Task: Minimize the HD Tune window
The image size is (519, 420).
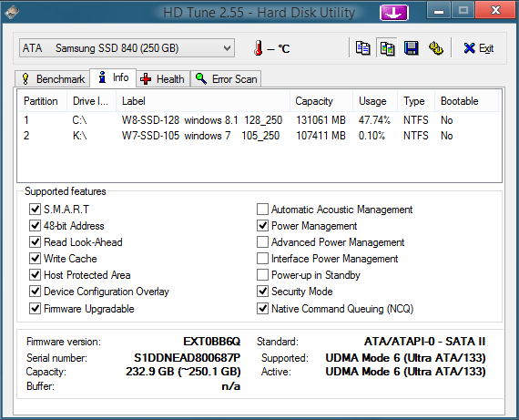Action: tap(439, 11)
